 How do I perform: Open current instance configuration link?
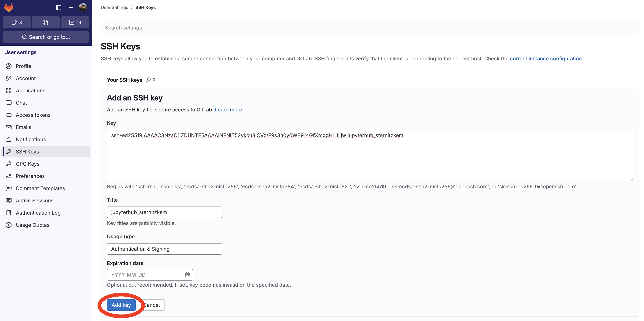[546, 59]
